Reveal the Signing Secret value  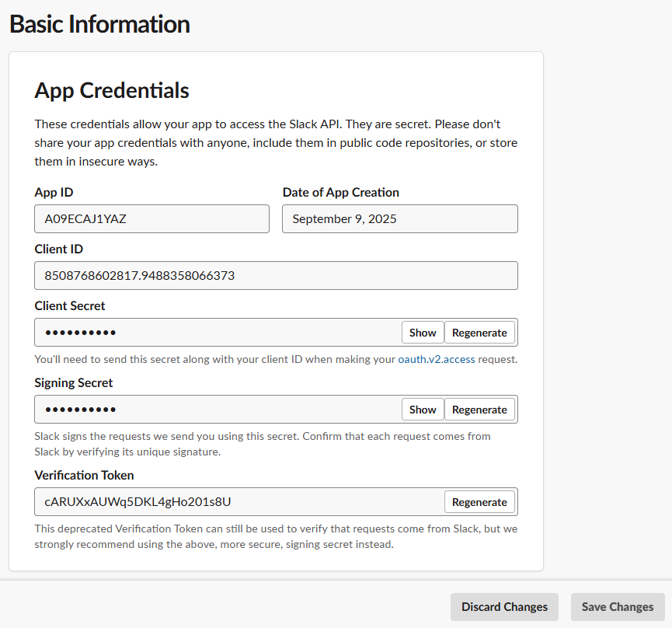point(423,410)
